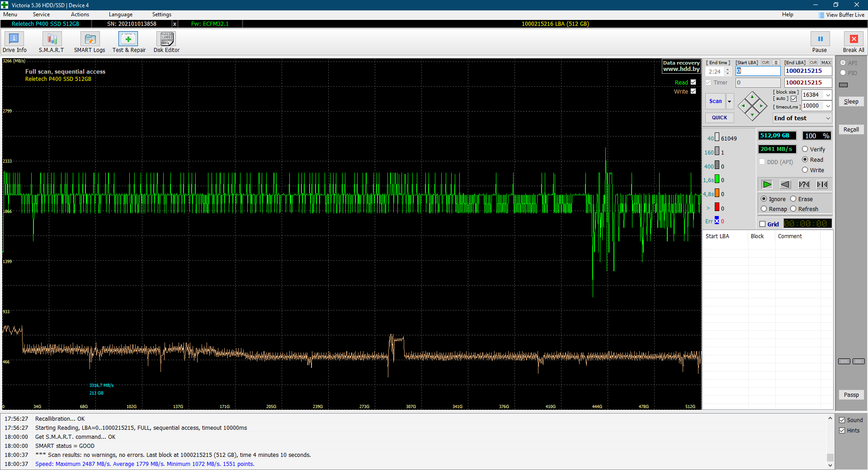Click the blue Err block indicator

(x=717, y=221)
